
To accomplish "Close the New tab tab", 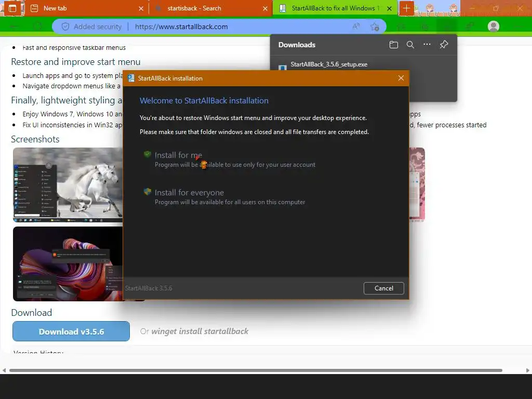I will point(141,8).
